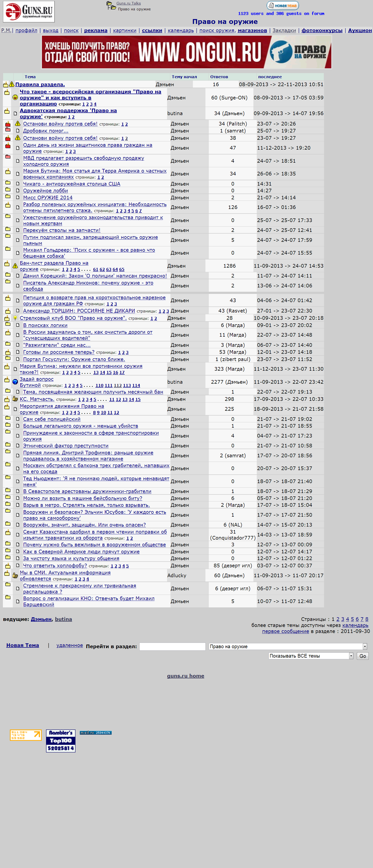Open the 'магазинов' menu link
Image resolution: width=373 pixels, height=868 pixels.
252,30
